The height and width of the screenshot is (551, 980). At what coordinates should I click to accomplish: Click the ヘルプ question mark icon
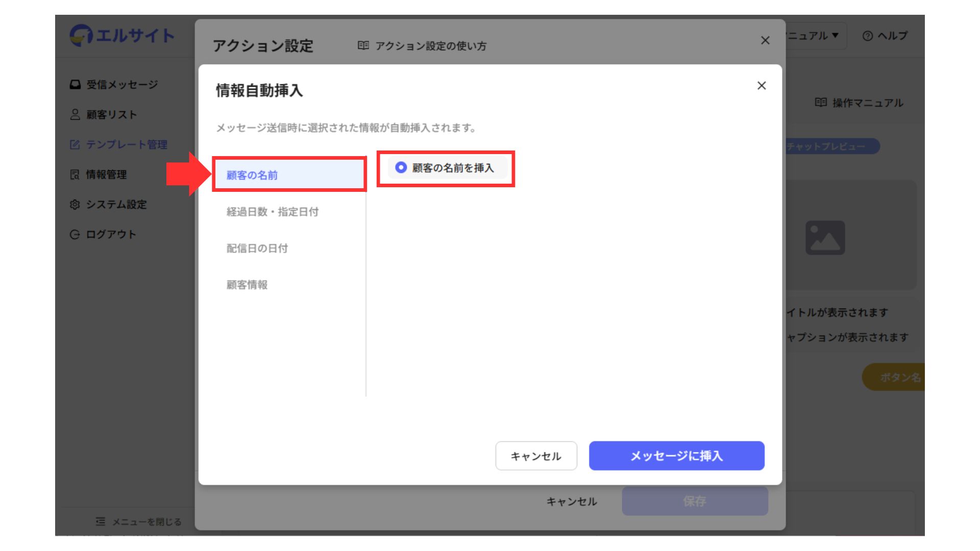pos(867,36)
